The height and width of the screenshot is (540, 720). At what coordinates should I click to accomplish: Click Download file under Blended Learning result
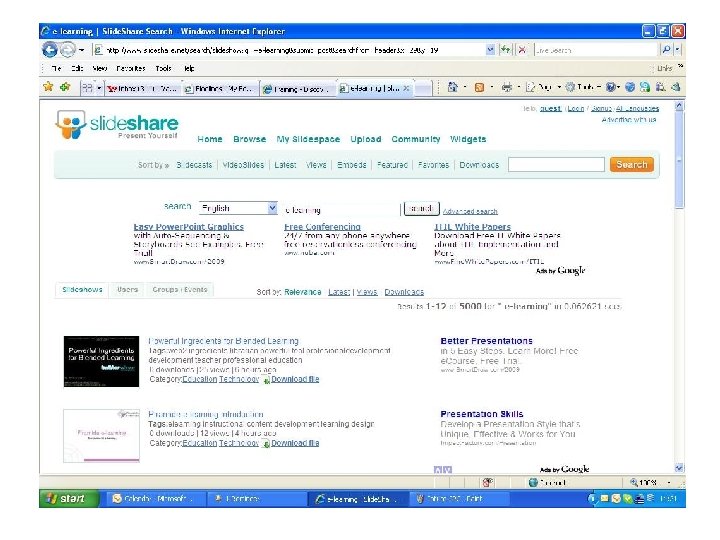point(295,379)
